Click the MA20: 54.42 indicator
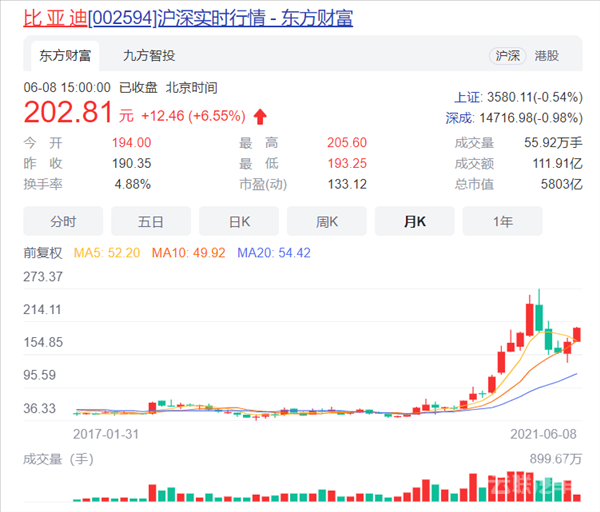Viewport: 600px width, 512px height. [274, 253]
